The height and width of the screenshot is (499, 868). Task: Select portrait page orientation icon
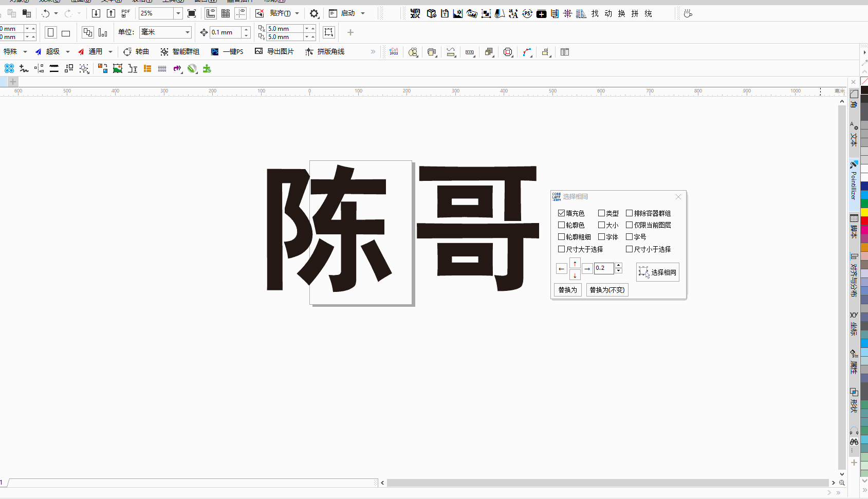point(50,32)
